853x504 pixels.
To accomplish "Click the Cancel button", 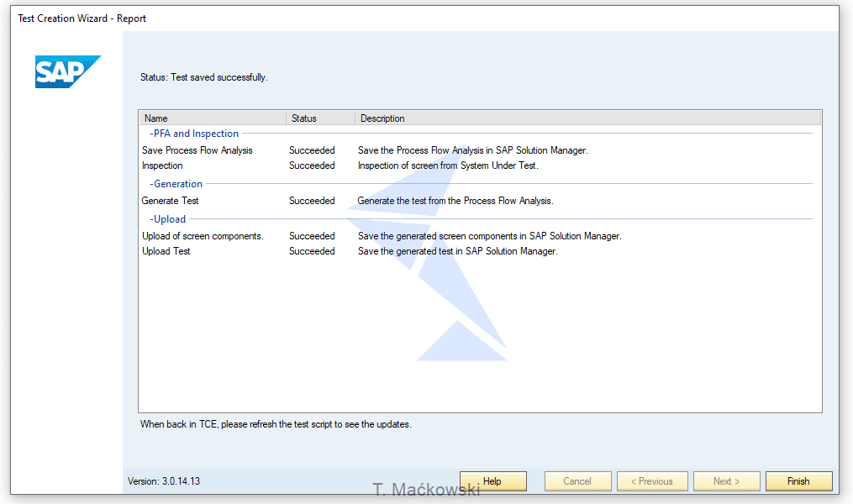I will [577, 481].
